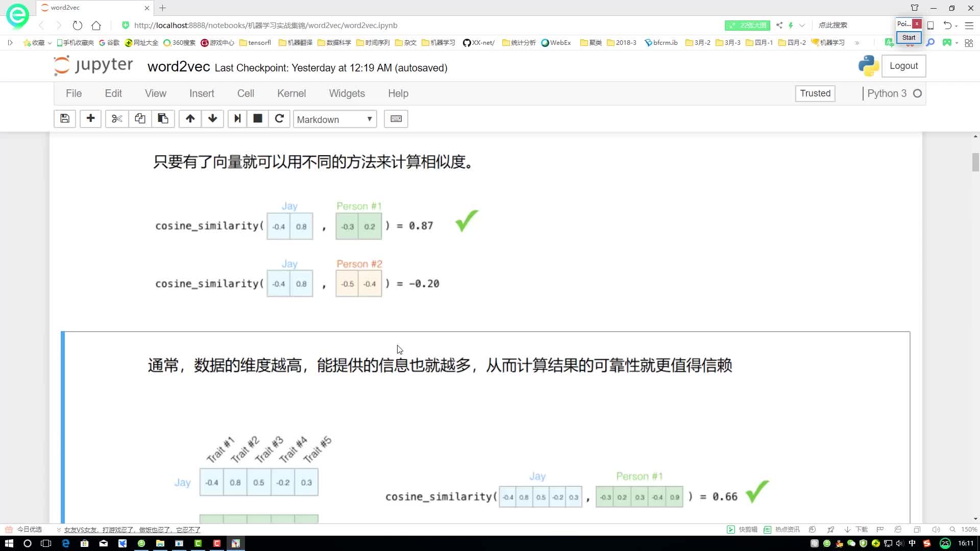Expand the Insert menu

pos(202,93)
